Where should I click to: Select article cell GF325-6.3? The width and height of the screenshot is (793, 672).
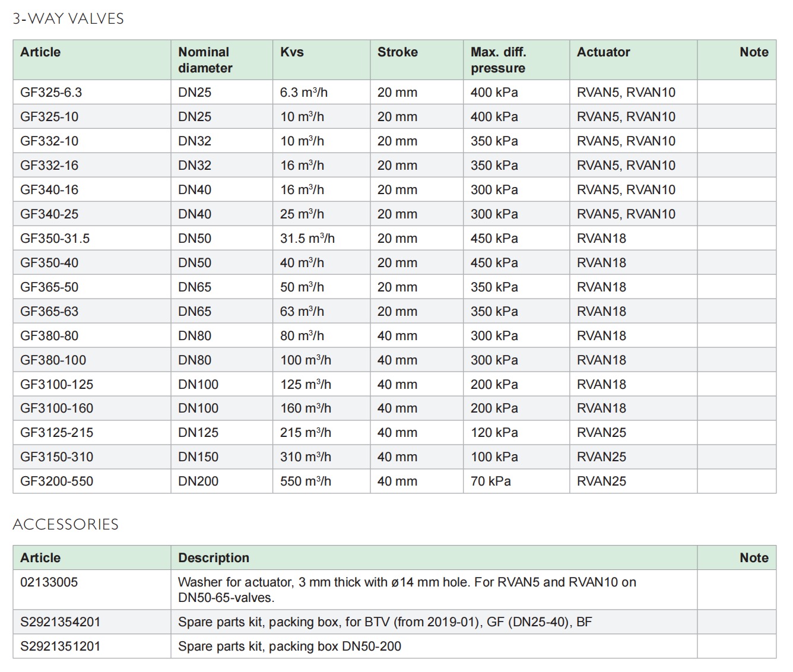pyautogui.click(x=51, y=93)
